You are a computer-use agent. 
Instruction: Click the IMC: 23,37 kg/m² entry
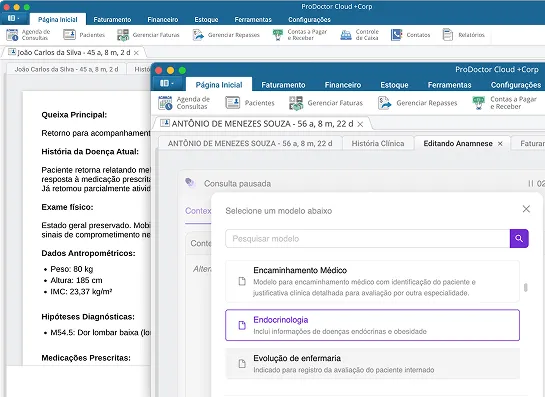click(81, 292)
